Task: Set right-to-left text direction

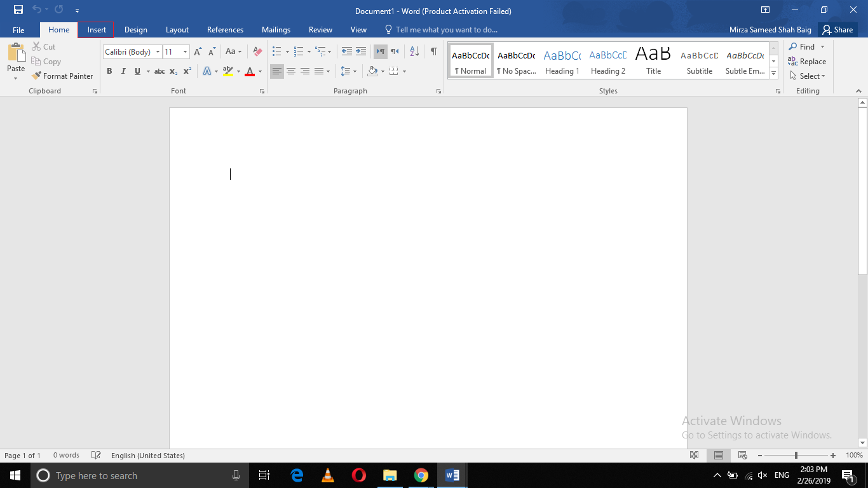Action: pyautogui.click(x=395, y=51)
